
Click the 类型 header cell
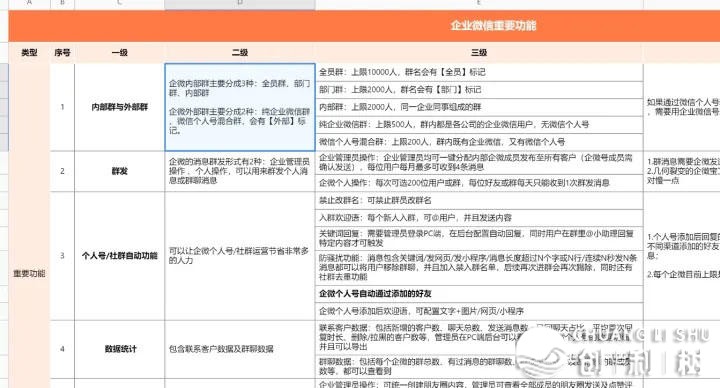[x=29, y=53]
